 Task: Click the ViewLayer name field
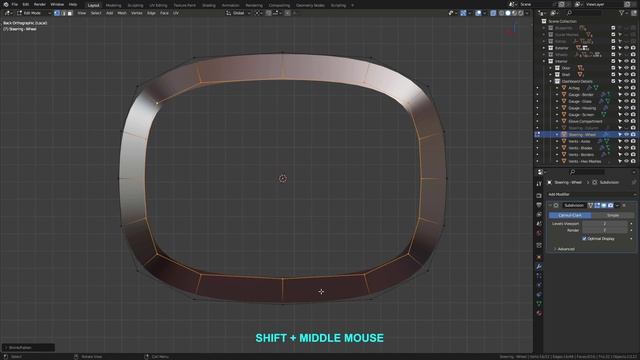point(603,4)
